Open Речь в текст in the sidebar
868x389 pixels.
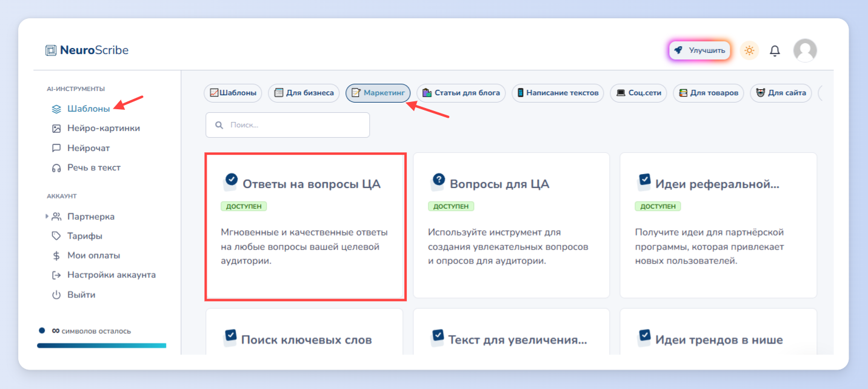pyautogui.click(x=94, y=167)
